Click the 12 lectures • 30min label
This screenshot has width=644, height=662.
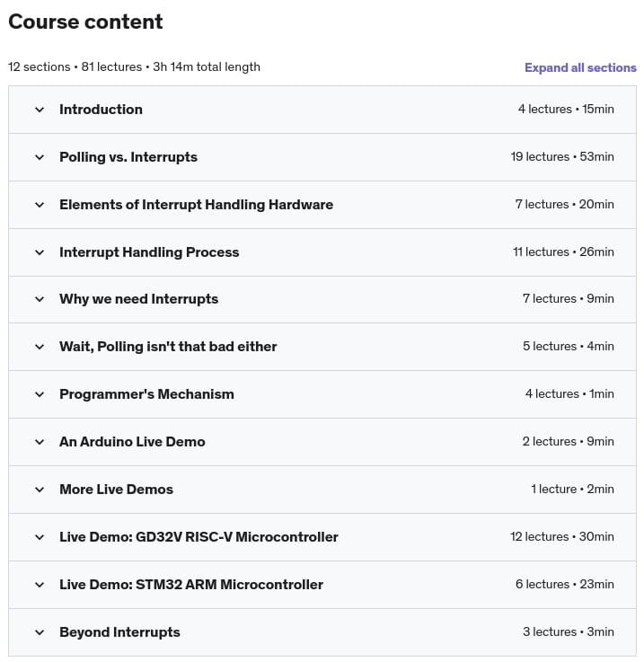(x=562, y=537)
